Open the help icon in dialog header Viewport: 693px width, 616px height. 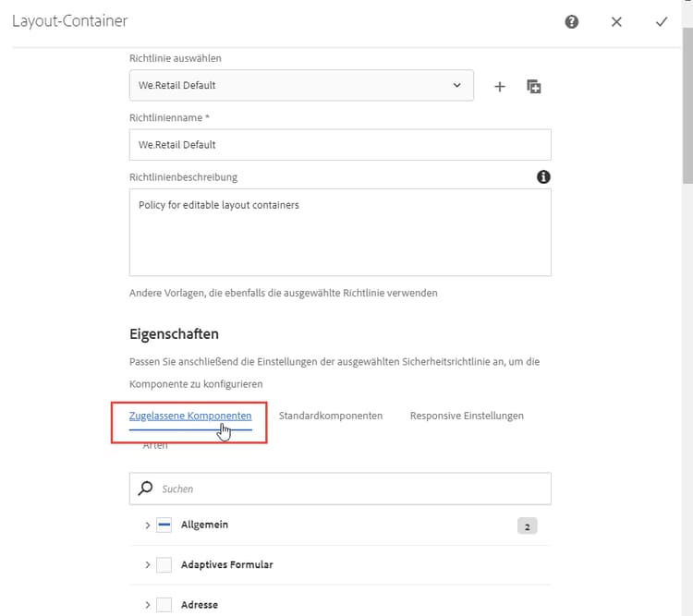[572, 21]
